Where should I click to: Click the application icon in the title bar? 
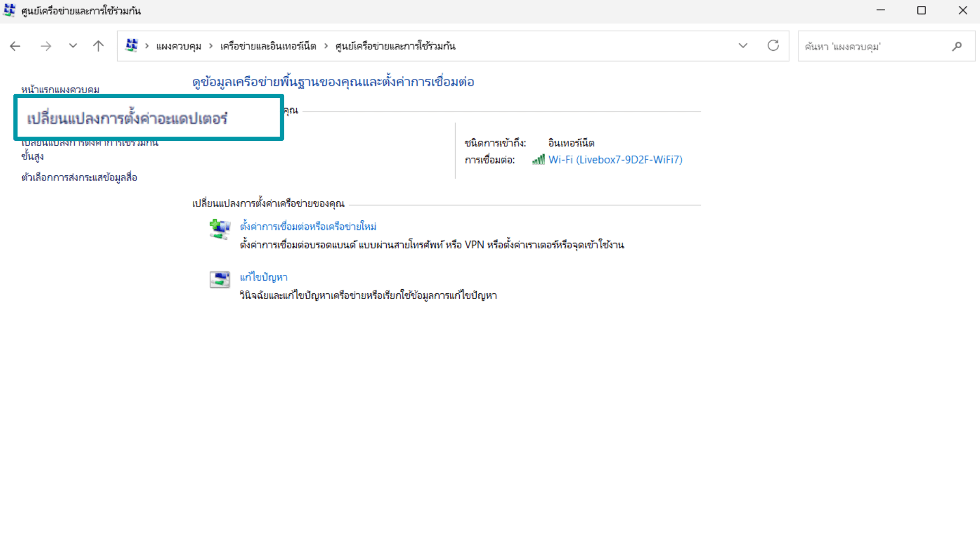[8, 10]
